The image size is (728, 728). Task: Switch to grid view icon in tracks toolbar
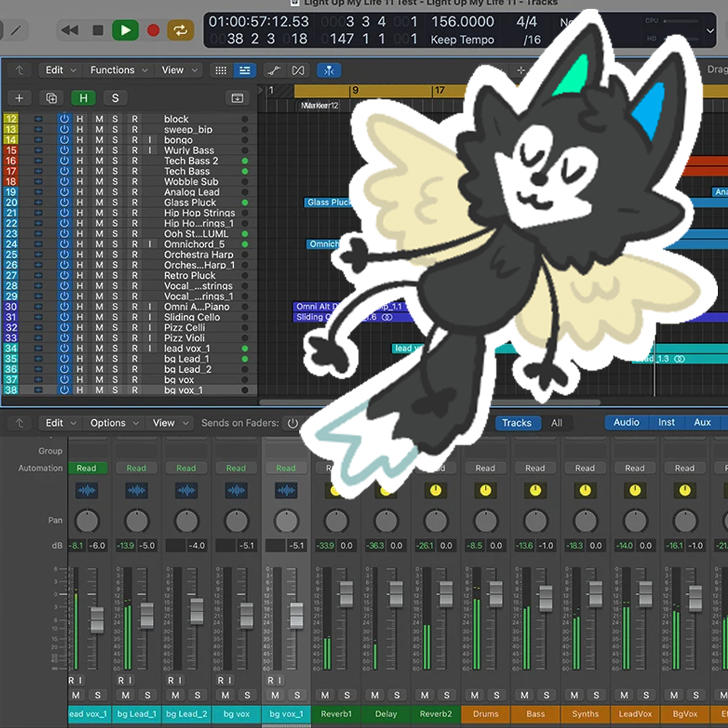point(221,70)
